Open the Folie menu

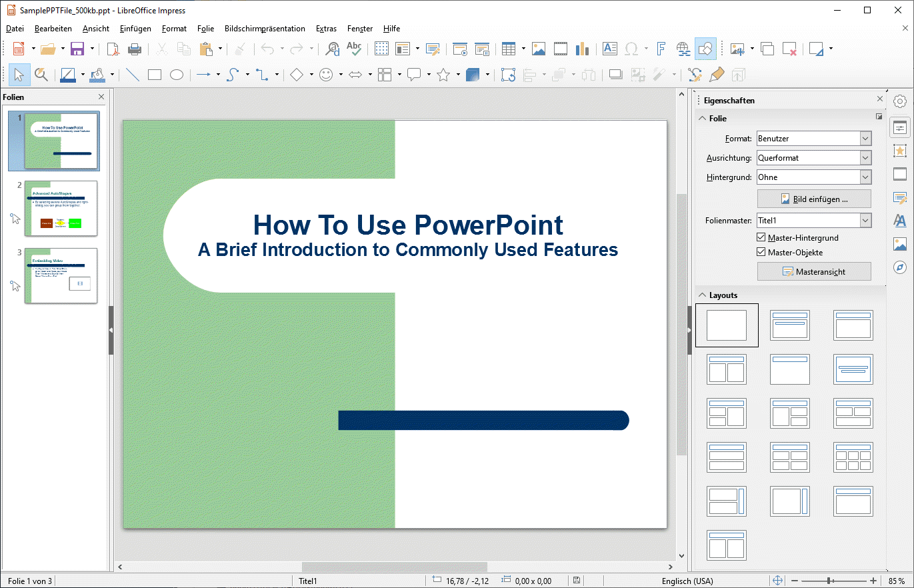[x=206, y=29]
